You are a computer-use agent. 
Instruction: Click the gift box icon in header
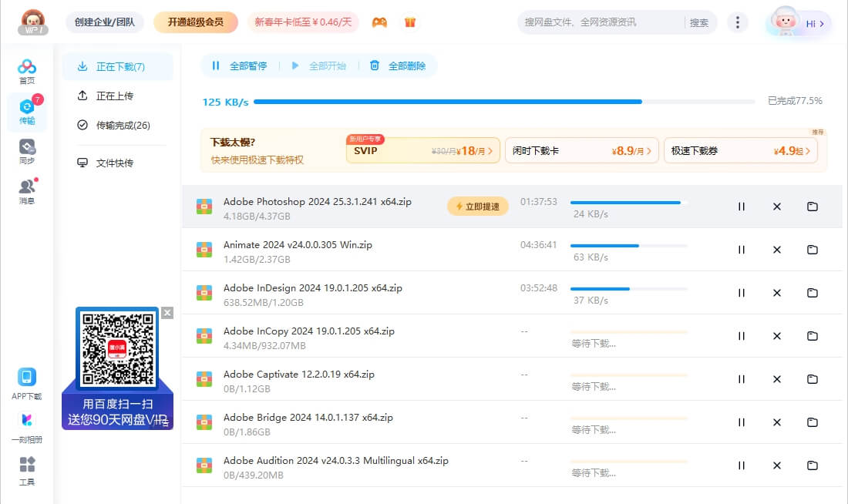[410, 22]
